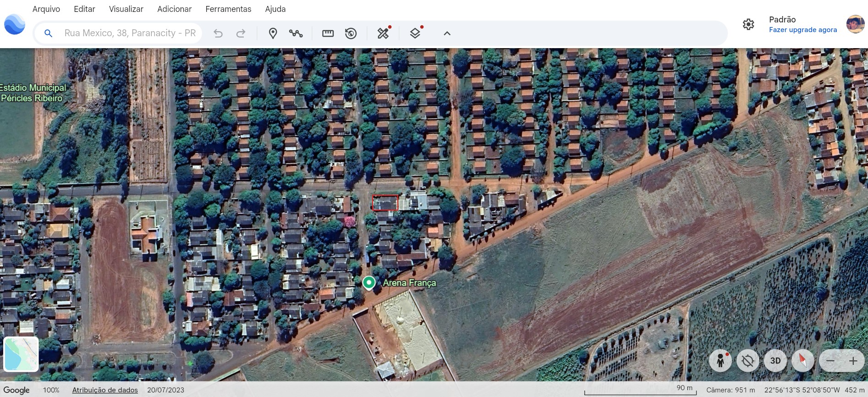This screenshot has width=868, height=397.
Task: Open the measure distance ruler tool
Action: (328, 33)
